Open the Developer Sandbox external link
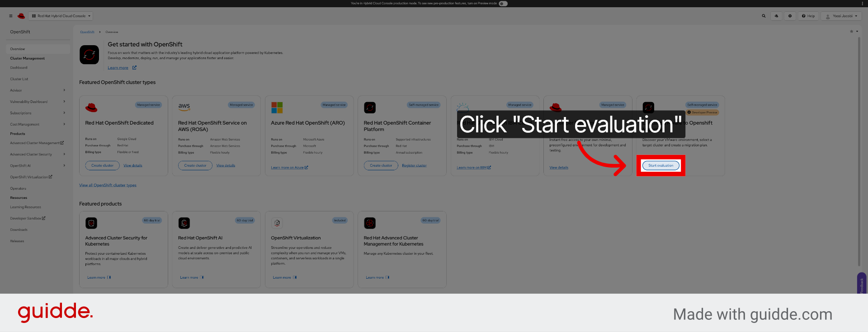This screenshot has height=332, width=868. [28, 219]
